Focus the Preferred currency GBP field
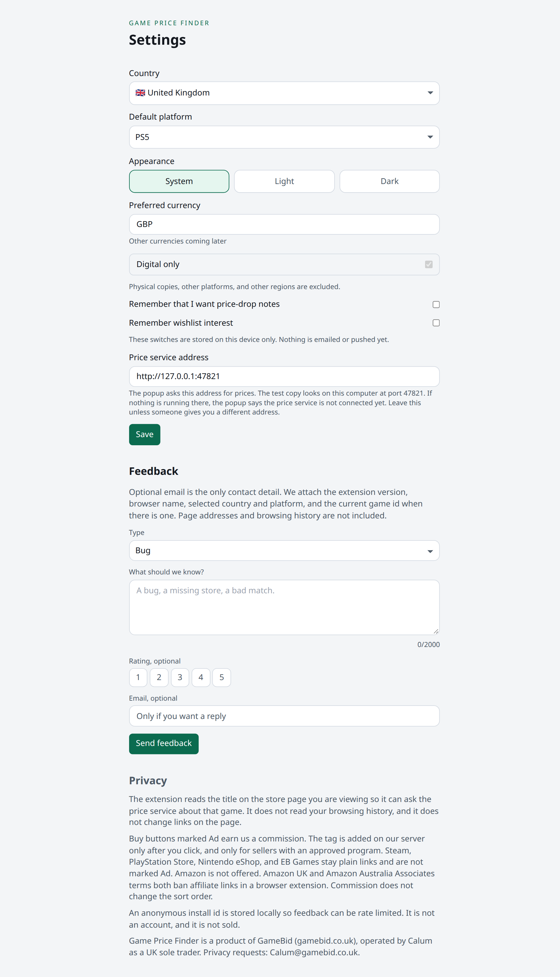This screenshot has height=977, width=560. pos(284,224)
